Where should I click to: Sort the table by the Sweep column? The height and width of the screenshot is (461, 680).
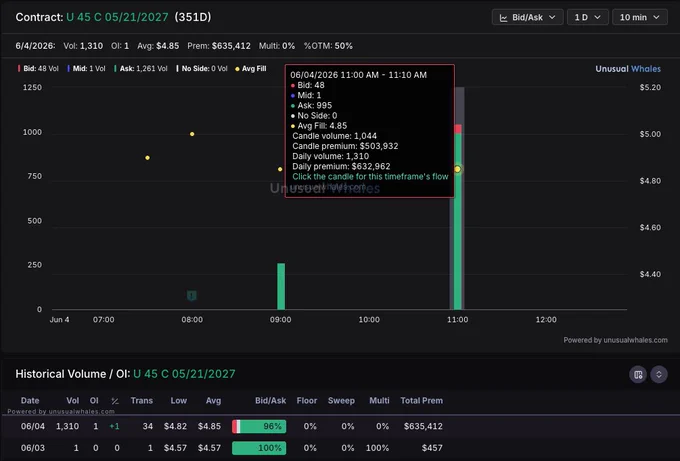341,401
